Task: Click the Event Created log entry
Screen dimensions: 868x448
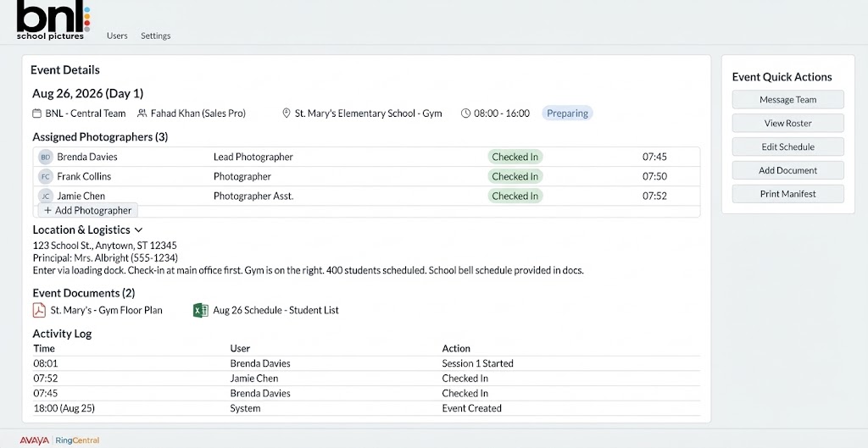Action: [471, 408]
